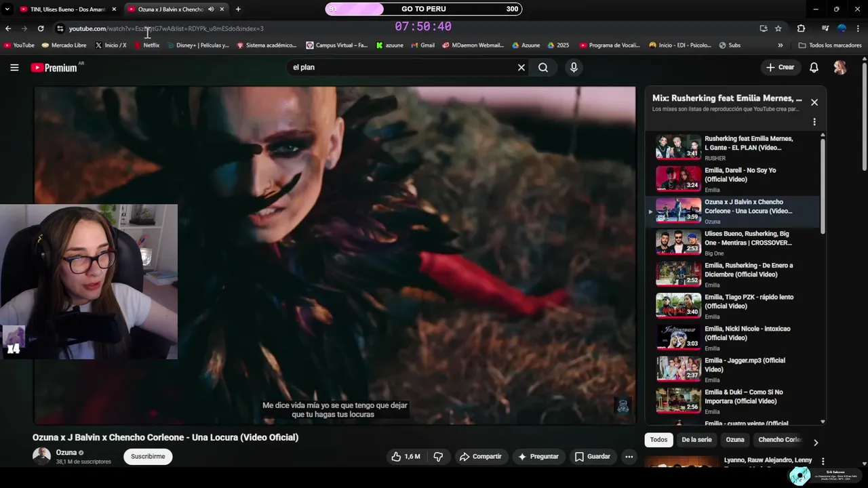Viewport: 868px width, 488px height.
Task: Open Netflix bookmark
Action: tap(147, 45)
